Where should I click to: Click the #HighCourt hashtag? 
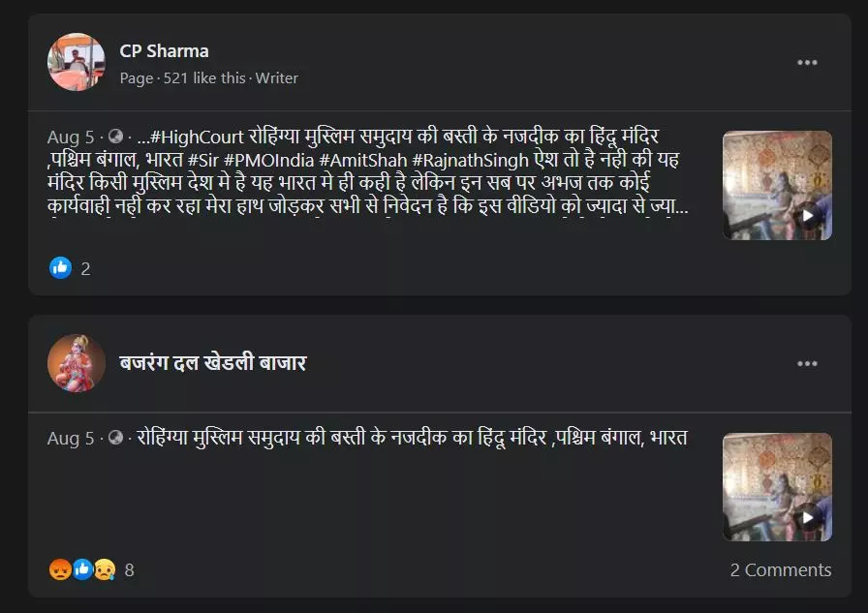click(x=197, y=137)
